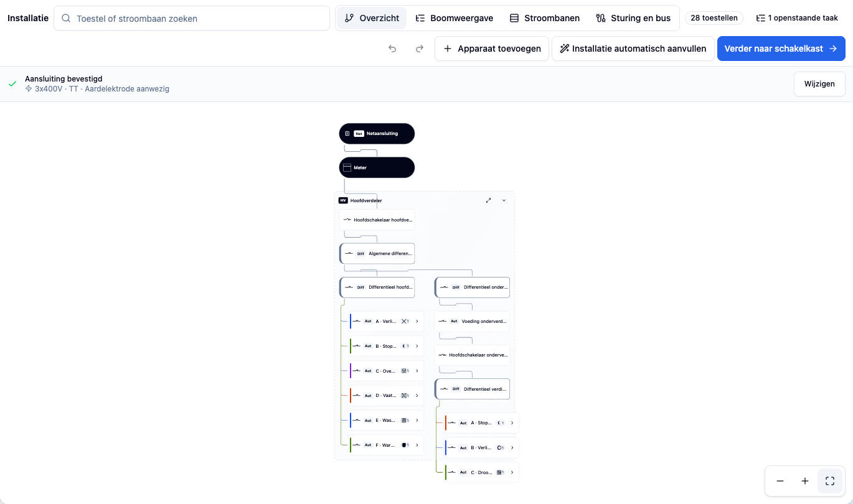Click the redo arrow icon
The height and width of the screenshot is (504, 853).
point(420,49)
